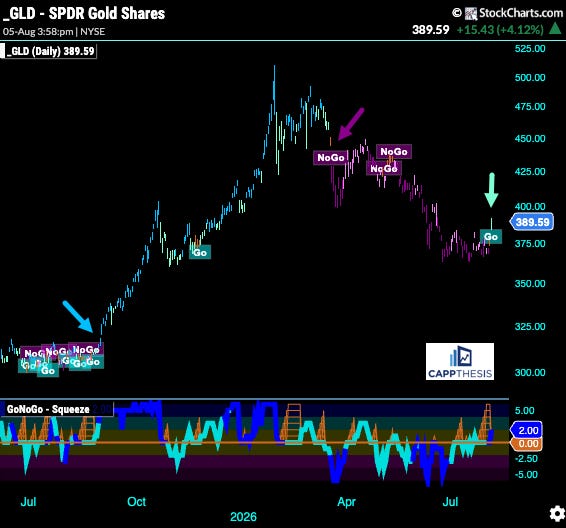The image size is (566, 528).
Task: Click the 525.00 price axis label
Action: point(530,49)
